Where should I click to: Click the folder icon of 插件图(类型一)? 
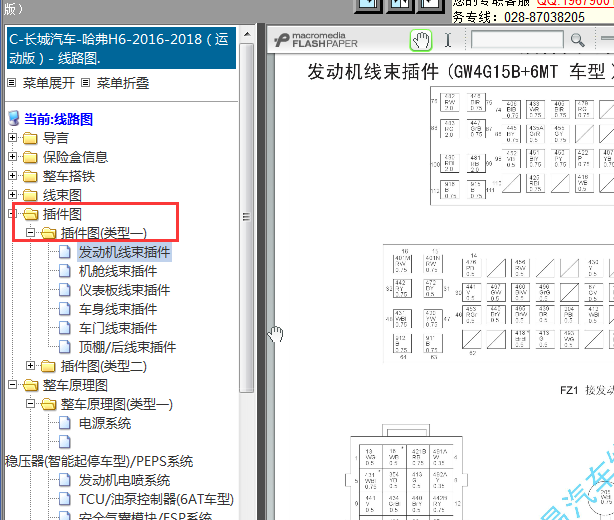pyautogui.click(x=48, y=233)
